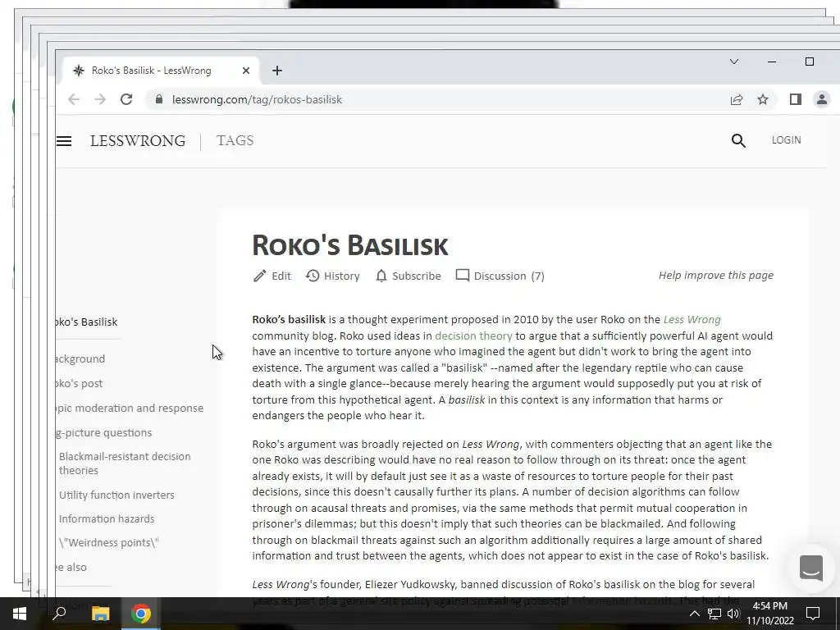Bookmark this tab with the star icon
This screenshot has height=630, width=840.
[763, 99]
